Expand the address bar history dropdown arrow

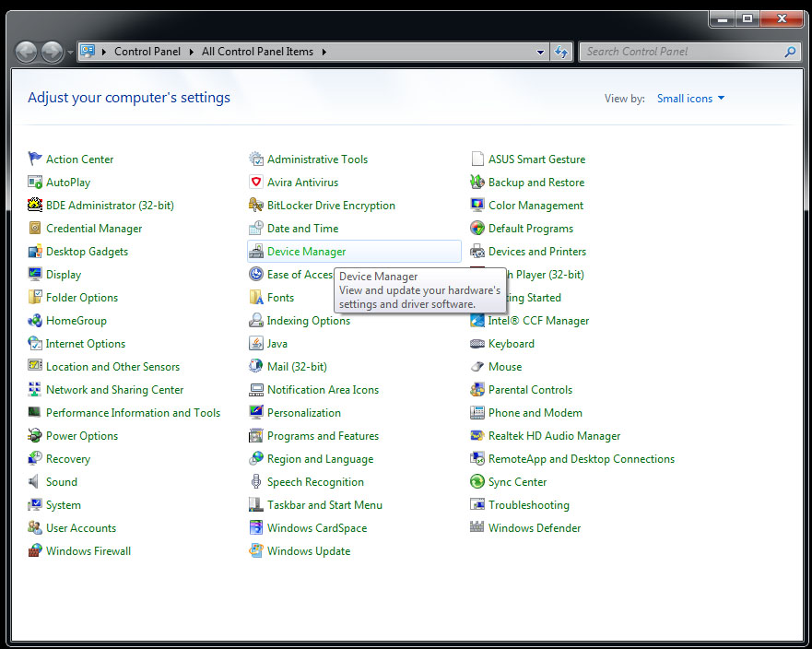click(540, 52)
